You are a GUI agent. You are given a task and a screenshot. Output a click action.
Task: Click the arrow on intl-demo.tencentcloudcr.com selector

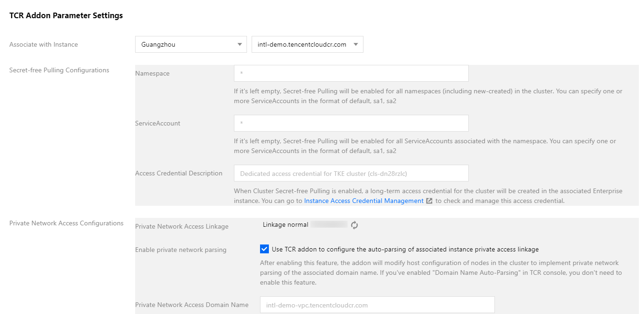[x=356, y=45]
